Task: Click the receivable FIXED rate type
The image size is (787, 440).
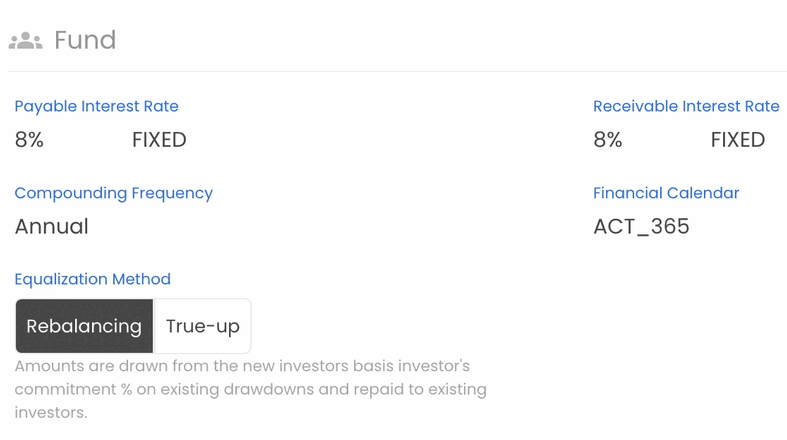Action: (738, 140)
